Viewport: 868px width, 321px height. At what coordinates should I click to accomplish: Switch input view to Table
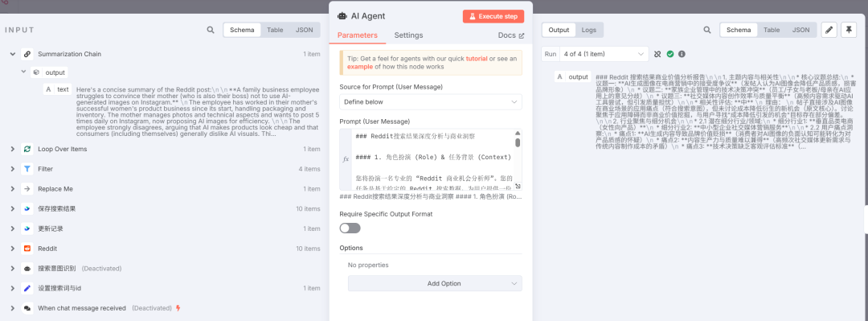tap(275, 30)
